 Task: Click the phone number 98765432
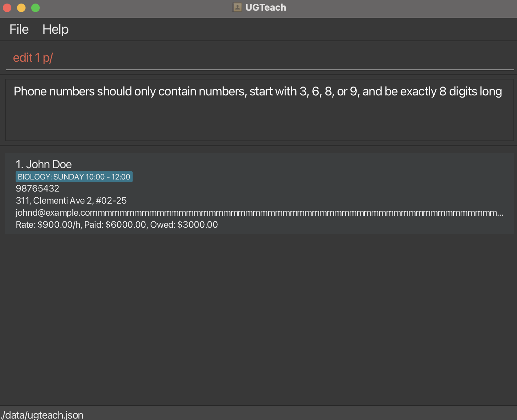pos(37,188)
